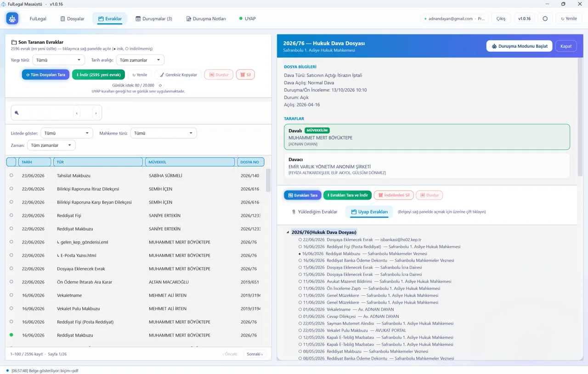Click the FulLegal scales logo icon

12,19
